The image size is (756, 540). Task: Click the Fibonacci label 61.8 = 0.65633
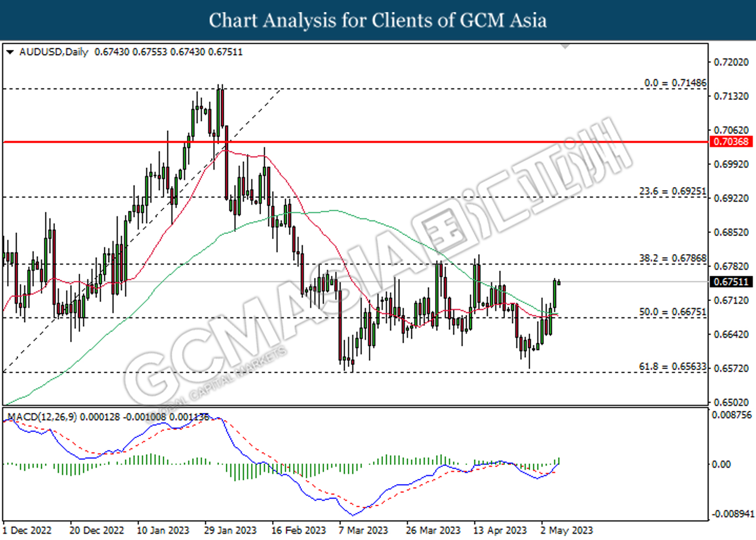click(x=673, y=367)
